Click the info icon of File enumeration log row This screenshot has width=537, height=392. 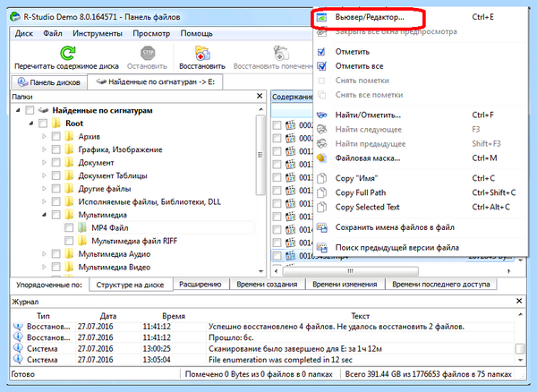(18, 359)
